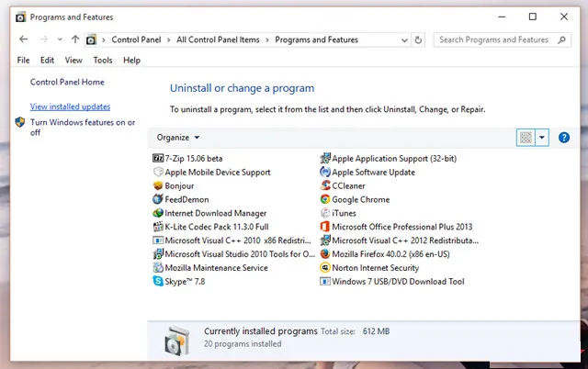Open the Edit menu

[x=47, y=61]
